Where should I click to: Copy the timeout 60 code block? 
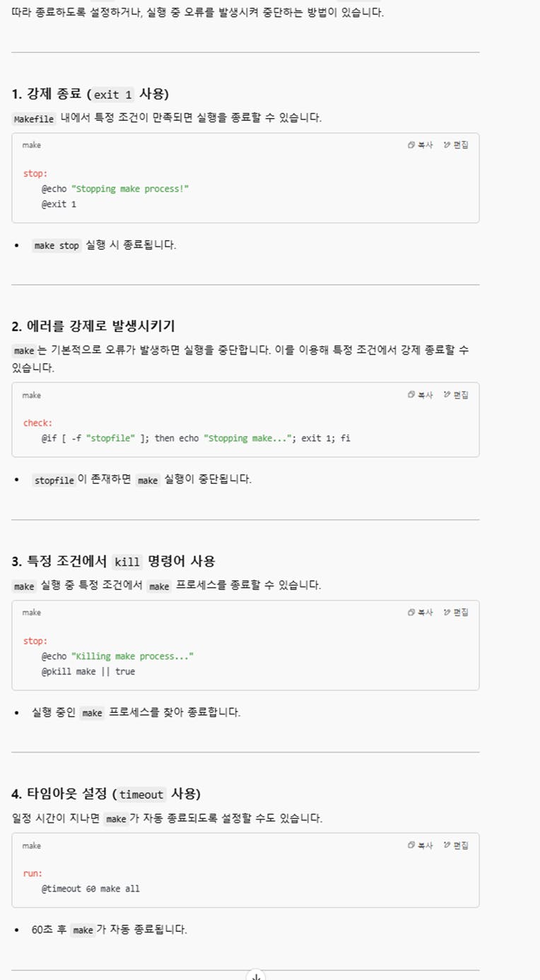(x=421, y=846)
